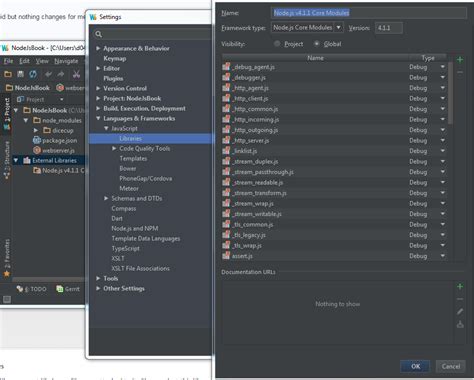Click the open folder icon in WebStorm toolbar

pyautogui.click(x=8, y=74)
